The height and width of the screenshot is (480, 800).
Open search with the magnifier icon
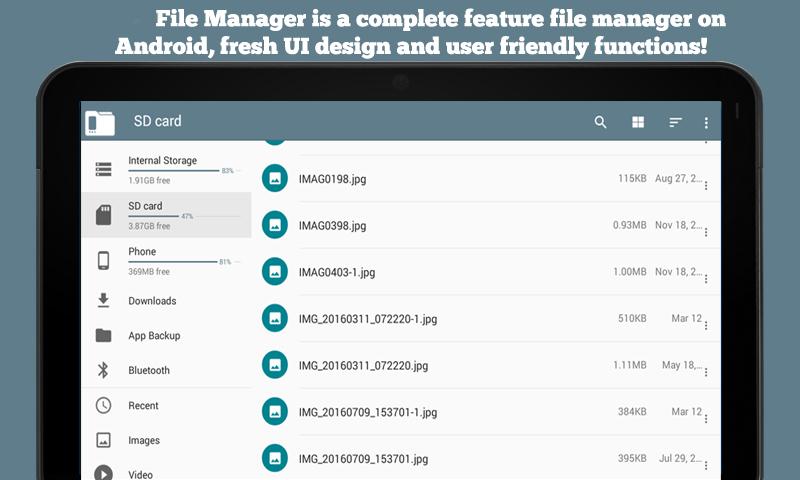tap(600, 122)
